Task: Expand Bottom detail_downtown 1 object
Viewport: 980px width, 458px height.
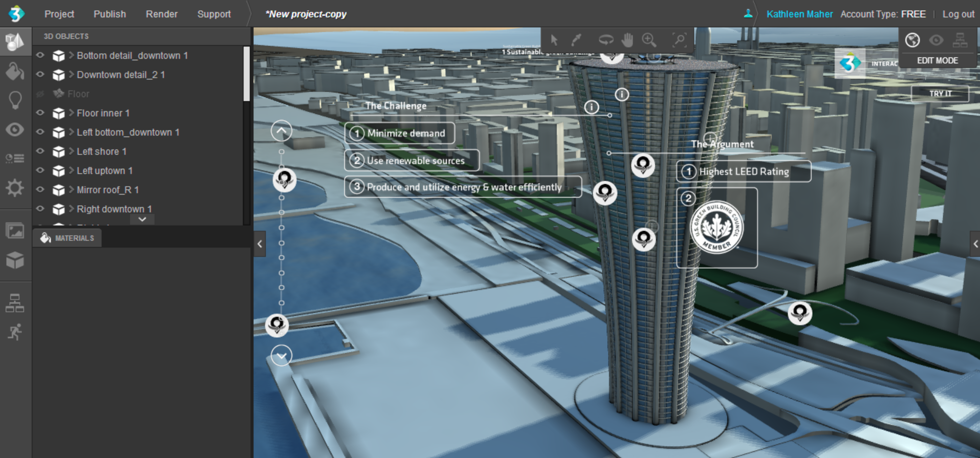Action: pyautogui.click(x=72, y=55)
